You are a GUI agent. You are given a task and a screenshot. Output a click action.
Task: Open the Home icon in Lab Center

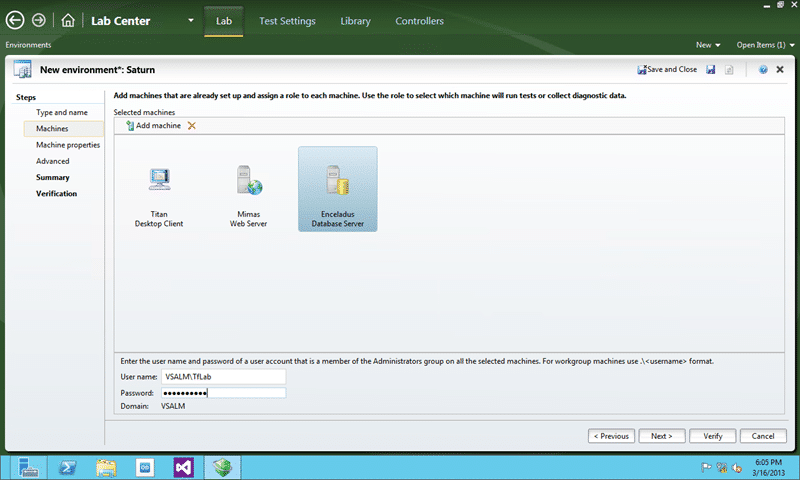tap(68, 20)
